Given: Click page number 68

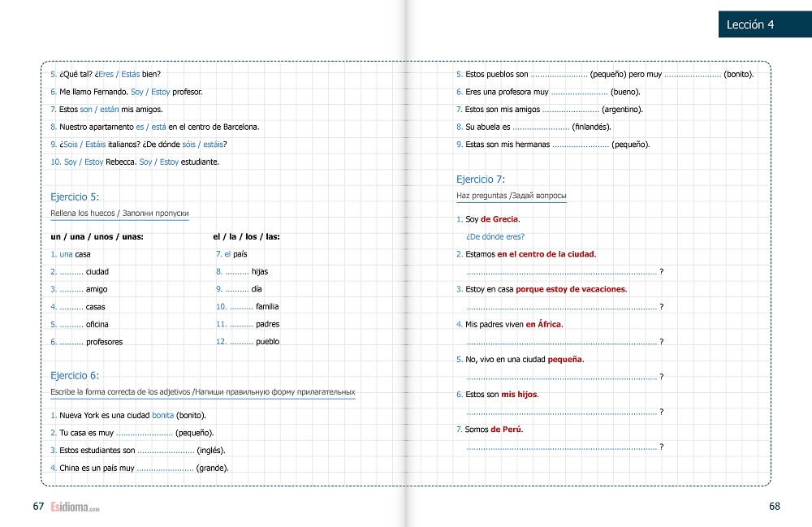Looking at the screenshot, I should 774,506.
